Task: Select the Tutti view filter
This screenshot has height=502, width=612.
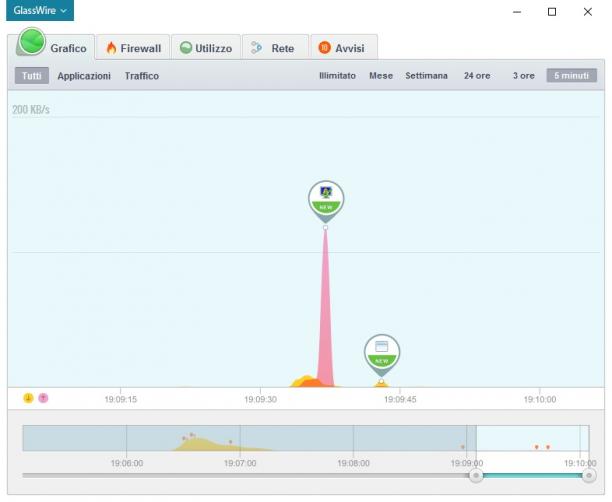Action: [32, 75]
